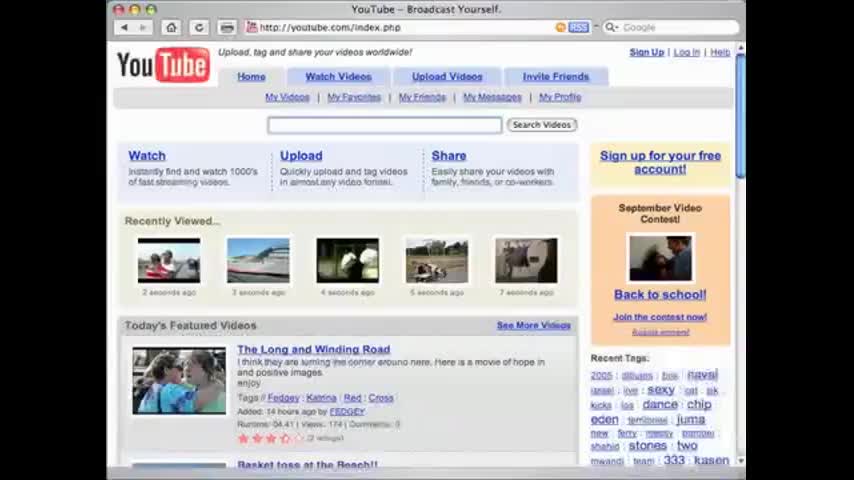Image resolution: width=854 pixels, height=480 pixels.
Task: Open the Google search magnifier dropdown
Action: tap(612, 27)
